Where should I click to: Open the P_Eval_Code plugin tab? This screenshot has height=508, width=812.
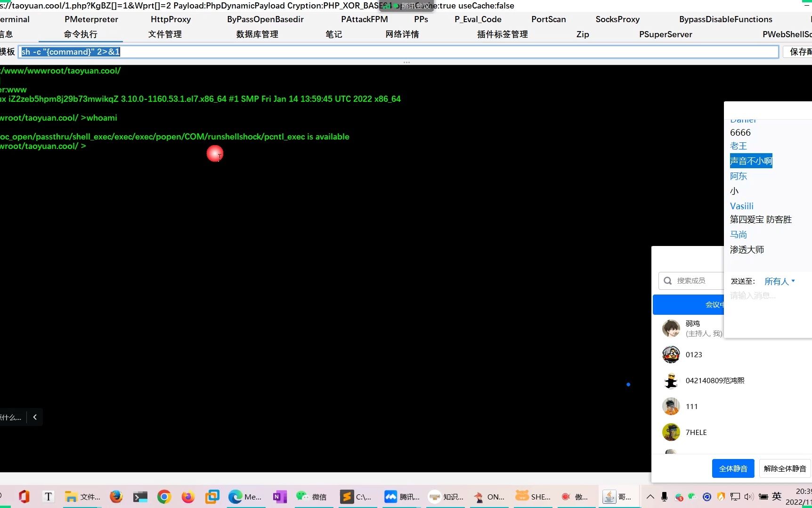point(478,19)
